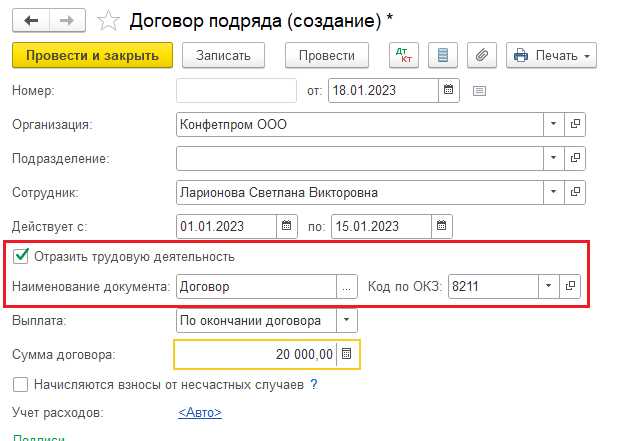
Task: Enable Начисляются взносы от несчастных случаев
Action: 20,384
